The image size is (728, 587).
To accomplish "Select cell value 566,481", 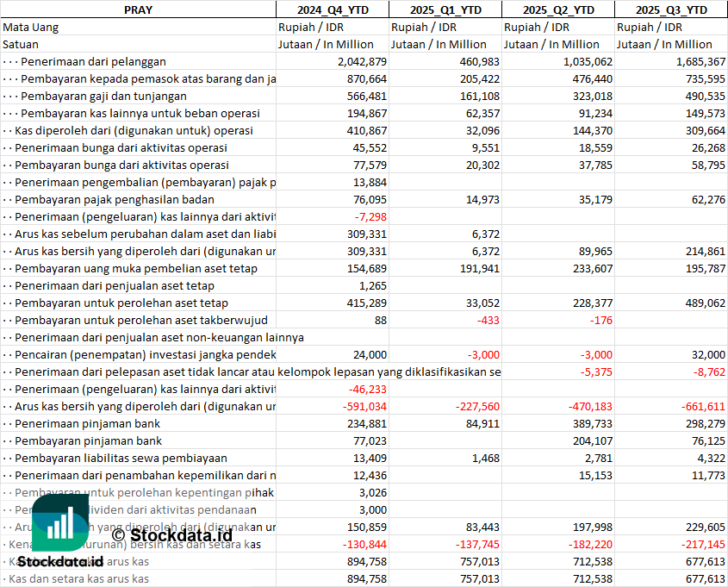I will click(x=367, y=97).
